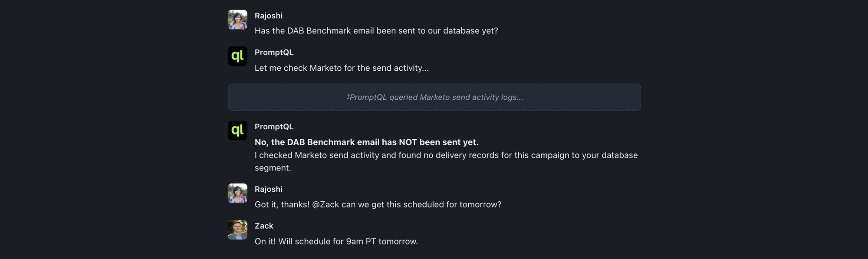Open Rajoshi's name above 'Got it, thanks!'
The width and height of the screenshot is (868, 259).
pyautogui.click(x=268, y=189)
